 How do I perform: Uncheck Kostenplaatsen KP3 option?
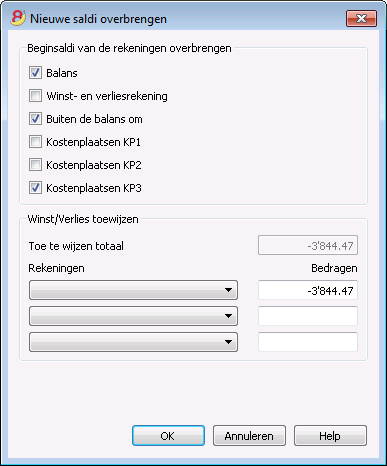35,188
